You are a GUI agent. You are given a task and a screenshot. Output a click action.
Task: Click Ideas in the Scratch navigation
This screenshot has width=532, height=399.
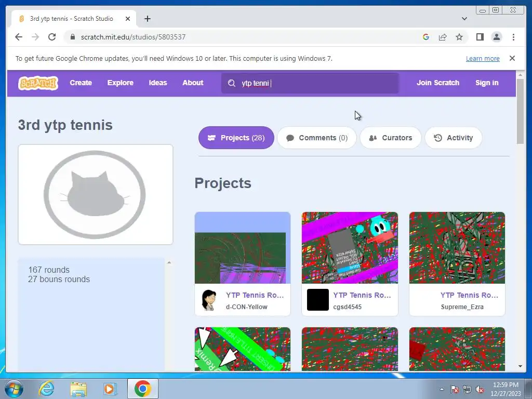[158, 83]
